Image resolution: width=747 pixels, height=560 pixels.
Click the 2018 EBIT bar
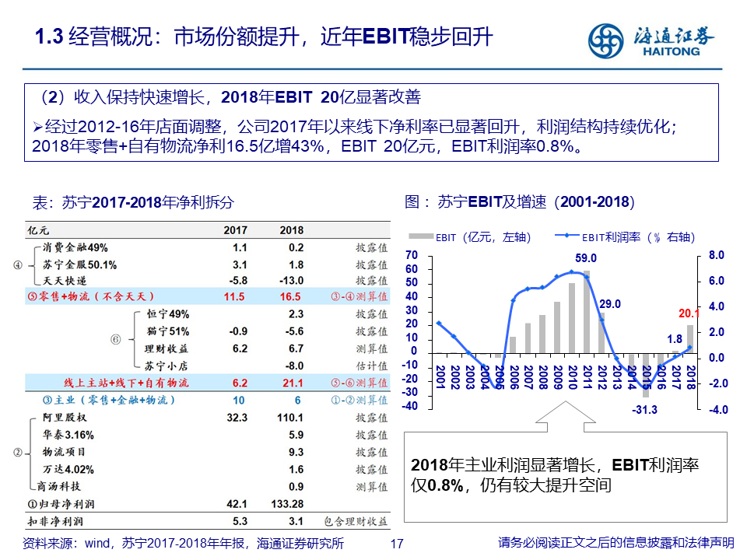click(x=690, y=339)
